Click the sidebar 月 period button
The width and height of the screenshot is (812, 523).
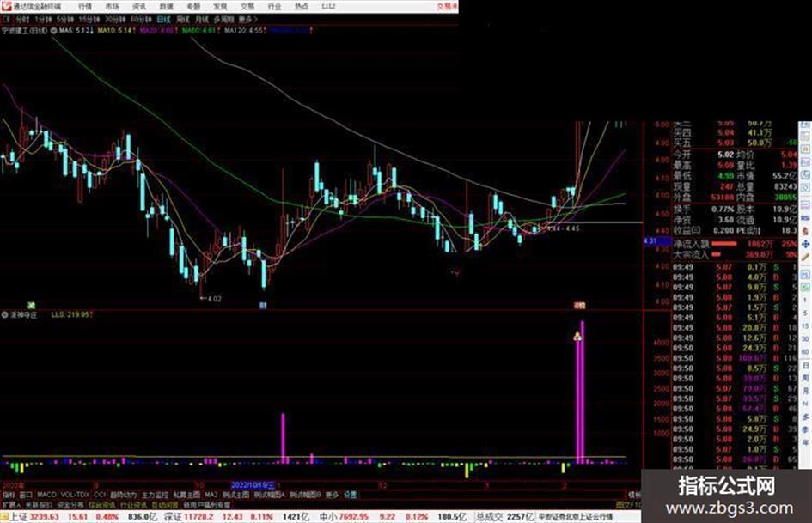click(805, 391)
